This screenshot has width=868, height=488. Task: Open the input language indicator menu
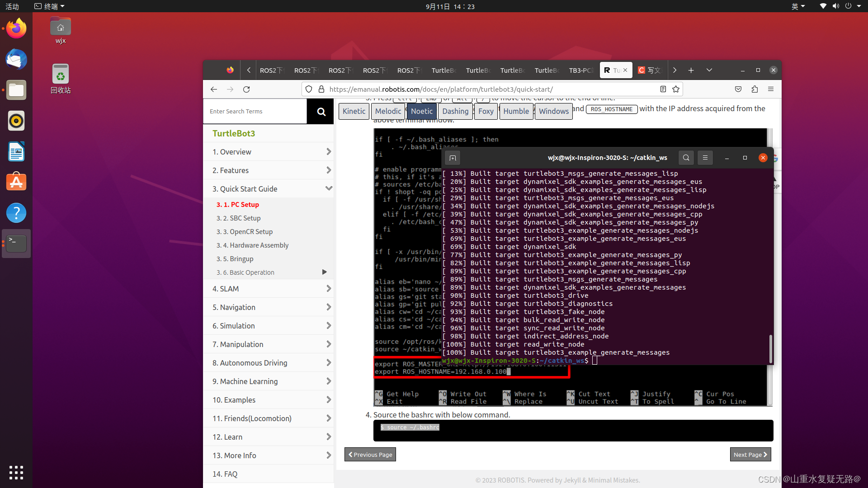798,6
